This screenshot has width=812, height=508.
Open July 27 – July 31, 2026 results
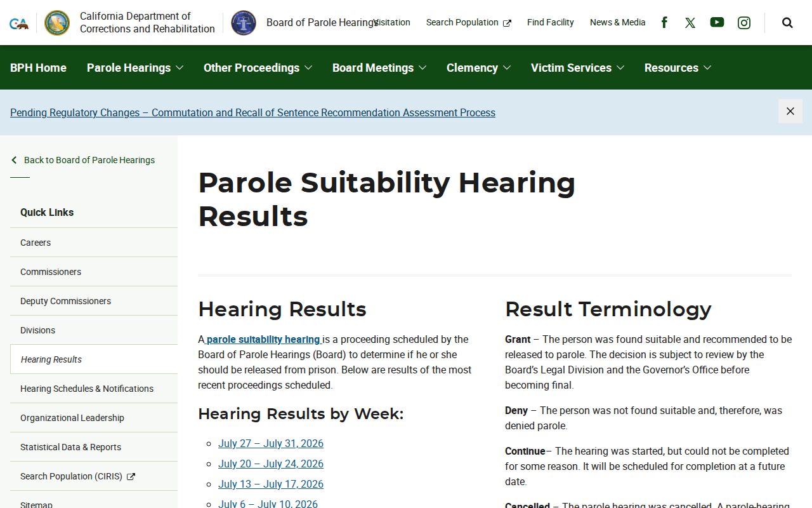point(271,443)
